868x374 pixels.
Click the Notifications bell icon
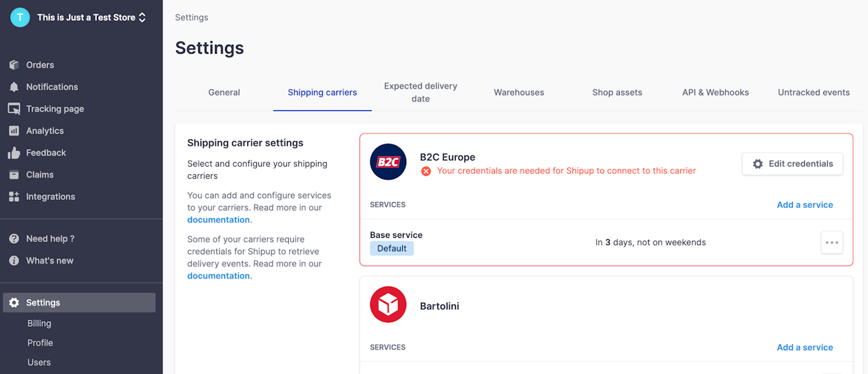click(x=14, y=87)
